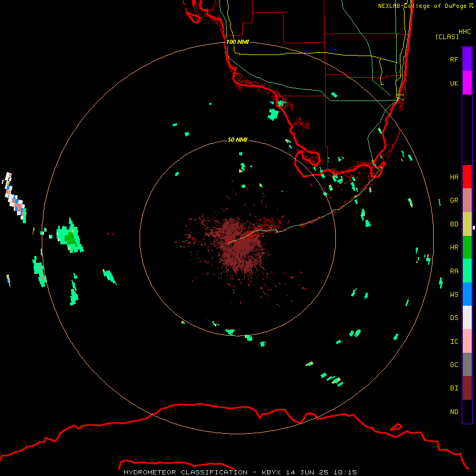Click the UK legend label
The width and height of the screenshot is (476, 476).
tap(454, 83)
